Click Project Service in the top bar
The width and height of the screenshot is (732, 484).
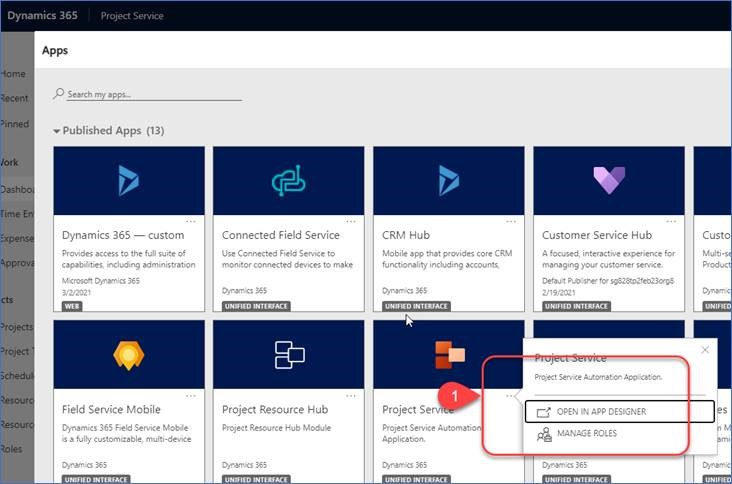coord(132,16)
